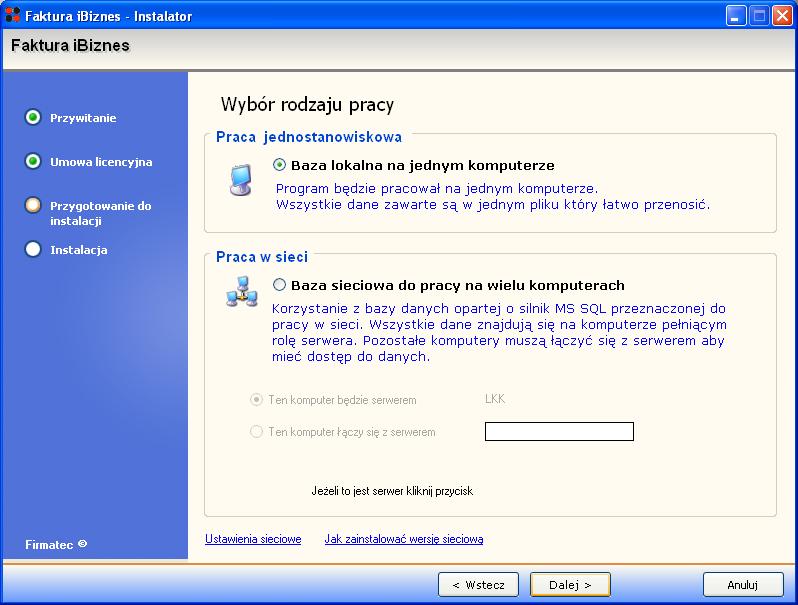
Task: Click the Praca jednostanowiskowa group title
Action: click(309, 137)
